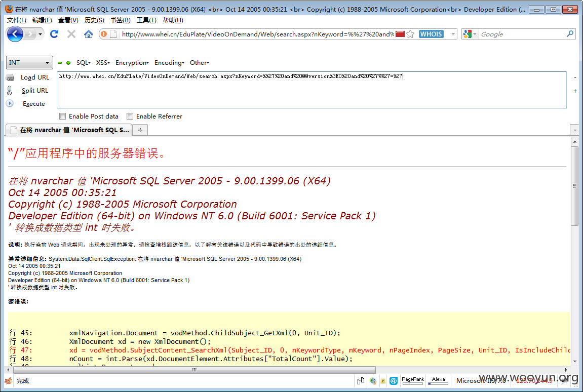Click the Microsoft-IIS/7.0 server text
The width and height of the screenshot is (583, 392).
(481, 380)
